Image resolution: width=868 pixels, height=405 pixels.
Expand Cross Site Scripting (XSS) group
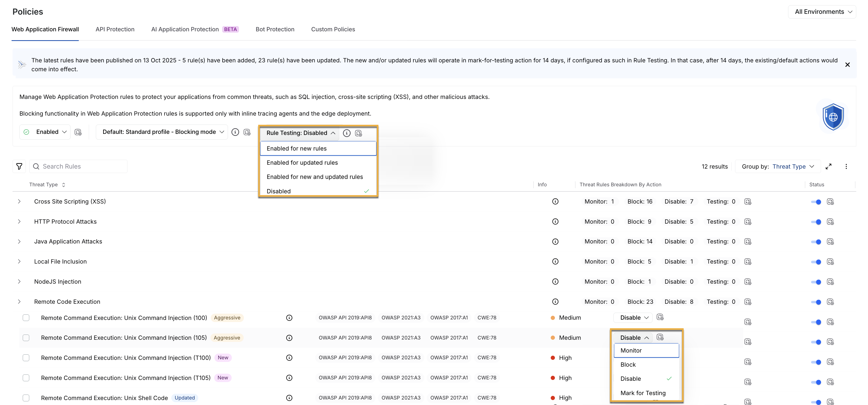(x=19, y=201)
